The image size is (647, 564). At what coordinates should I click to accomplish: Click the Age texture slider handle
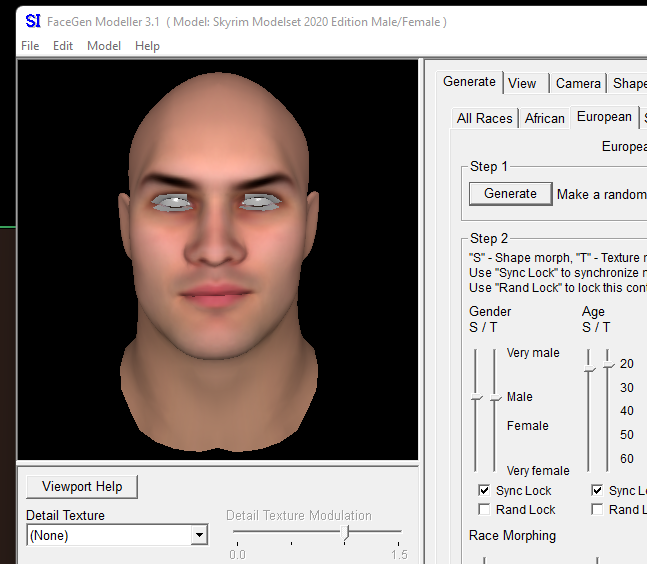click(608, 365)
